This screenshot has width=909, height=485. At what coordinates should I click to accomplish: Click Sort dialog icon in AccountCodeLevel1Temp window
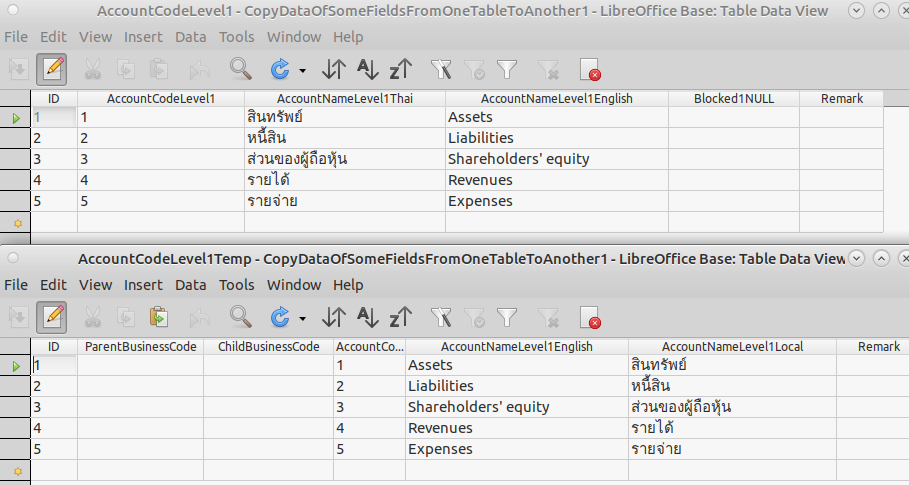(334, 318)
